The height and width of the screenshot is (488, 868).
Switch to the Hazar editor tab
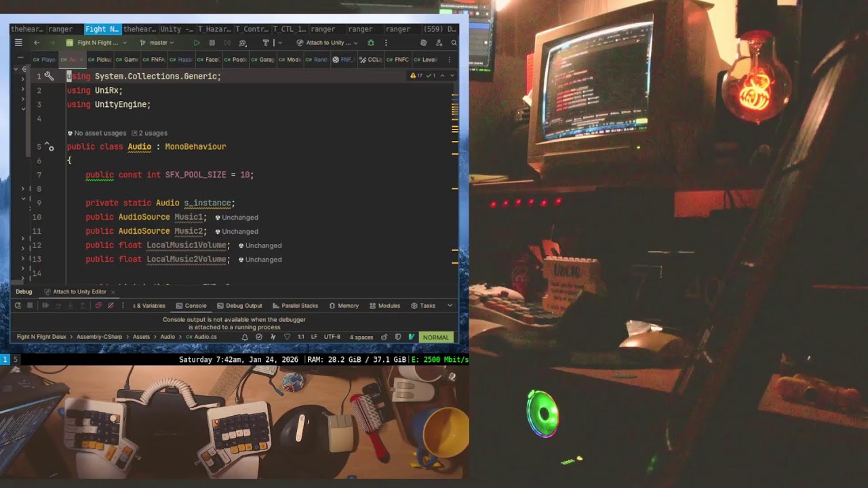pos(180,60)
